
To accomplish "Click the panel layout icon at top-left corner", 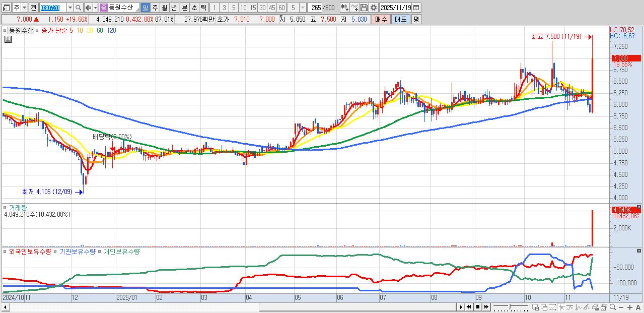I will [x=6, y=8].
